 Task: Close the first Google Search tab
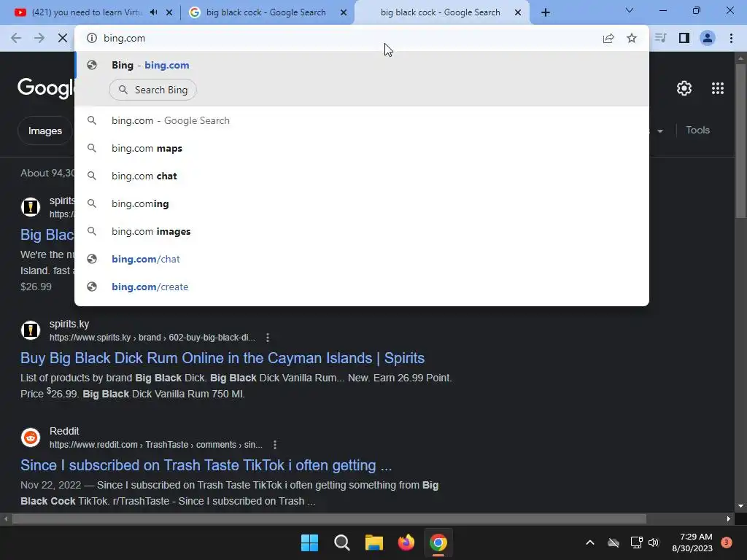(x=344, y=12)
